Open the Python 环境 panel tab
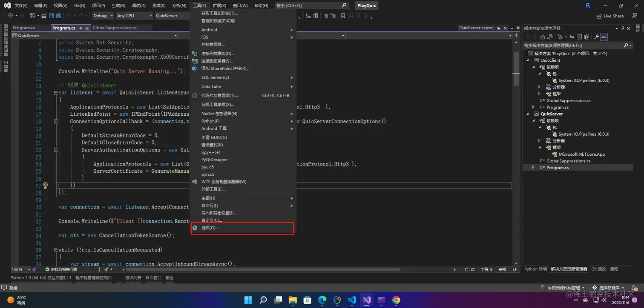The width and height of the screenshot is (644, 308). (535, 269)
